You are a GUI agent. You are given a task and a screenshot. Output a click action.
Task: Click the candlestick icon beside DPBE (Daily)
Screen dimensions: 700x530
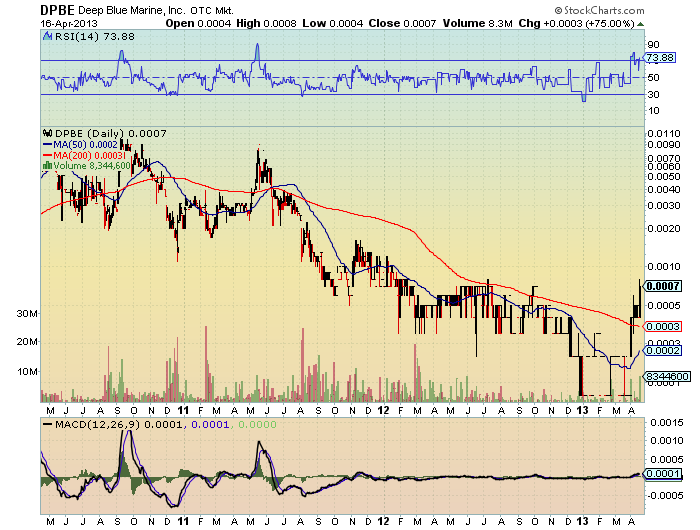tap(48, 133)
